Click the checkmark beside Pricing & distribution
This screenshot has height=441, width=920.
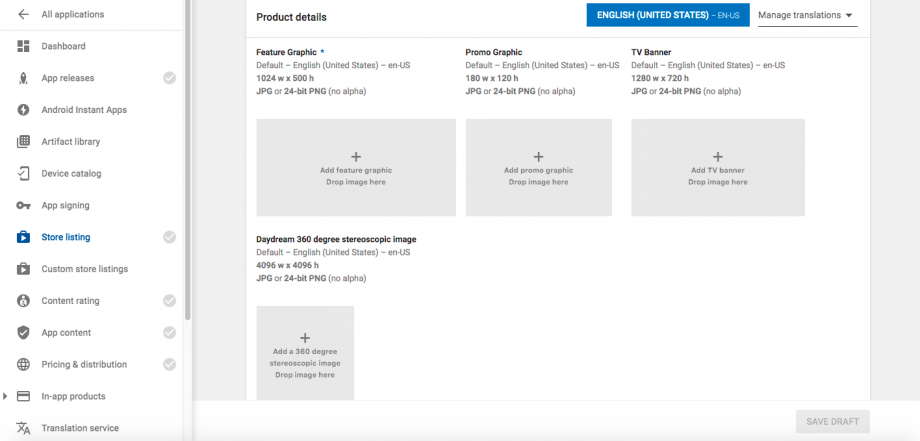(x=169, y=365)
